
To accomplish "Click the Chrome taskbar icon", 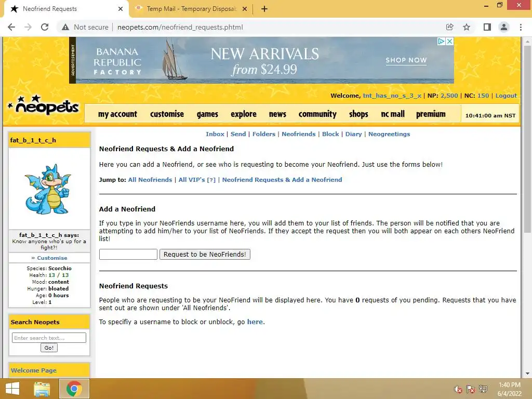I will (74, 389).
